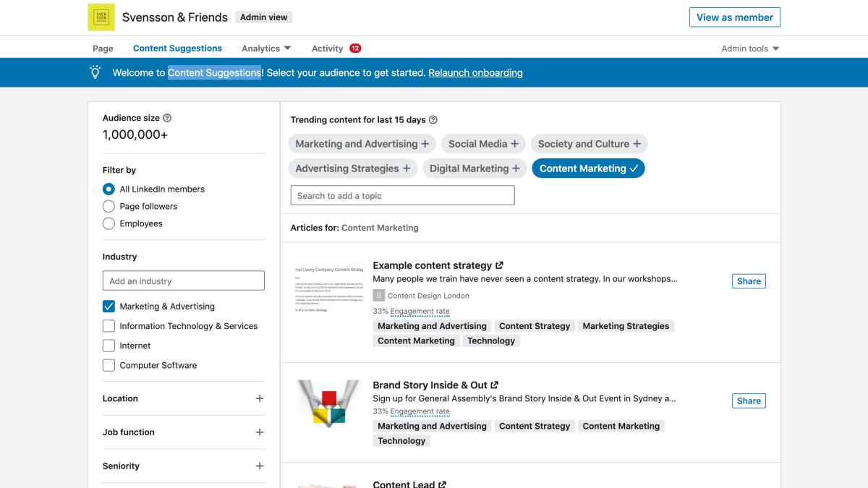This screenshot has height=488, width=868.
Task: Click Marketing Strategies tag on Example content strategy
Action: coord(626,326)
